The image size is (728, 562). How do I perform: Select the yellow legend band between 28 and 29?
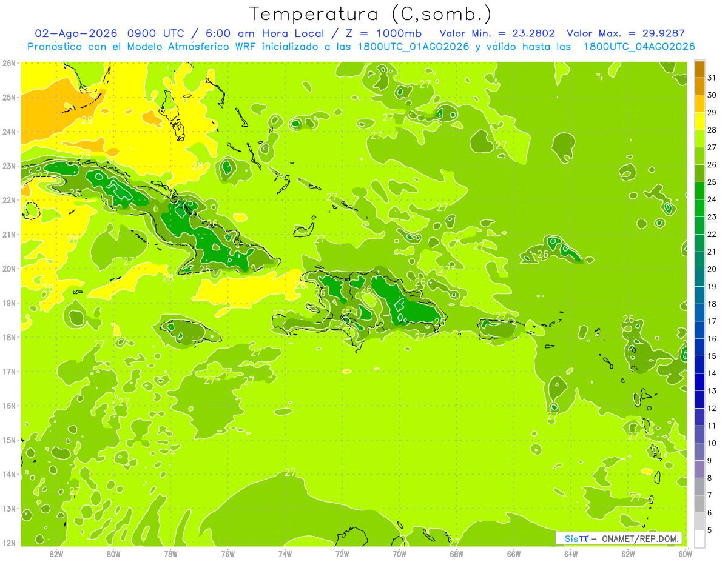699,121
